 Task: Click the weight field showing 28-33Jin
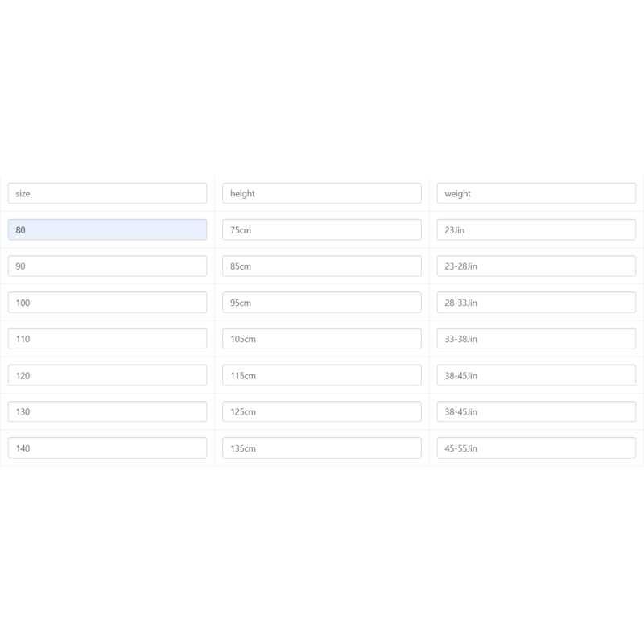click(536, 303)
